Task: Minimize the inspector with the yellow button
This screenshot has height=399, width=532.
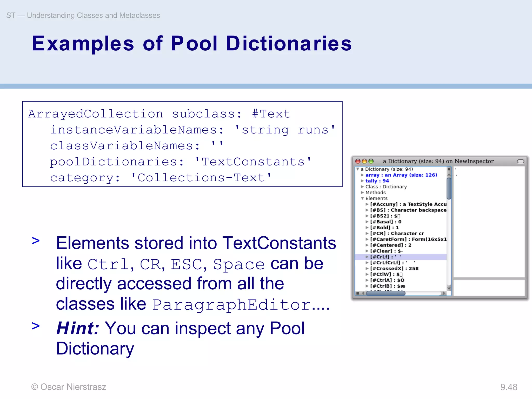Action: tap(364, 161)
